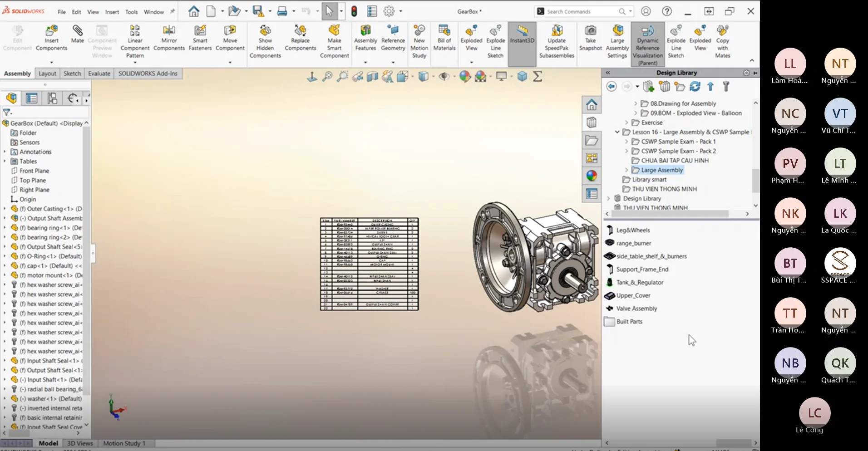Image resolution: width=868 pixels, height=451 pixels.
Task: Click the Bill of Materials tool
Action: pos(444,38)
